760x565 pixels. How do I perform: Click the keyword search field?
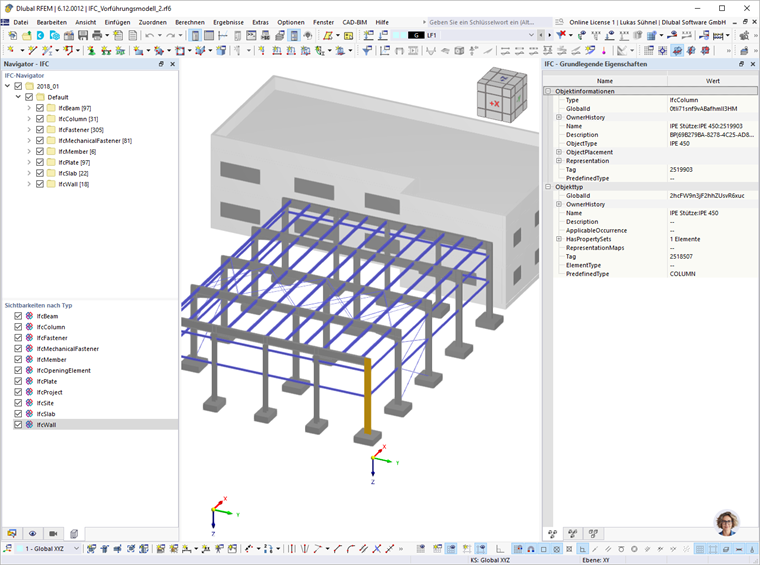click(489, 22)
